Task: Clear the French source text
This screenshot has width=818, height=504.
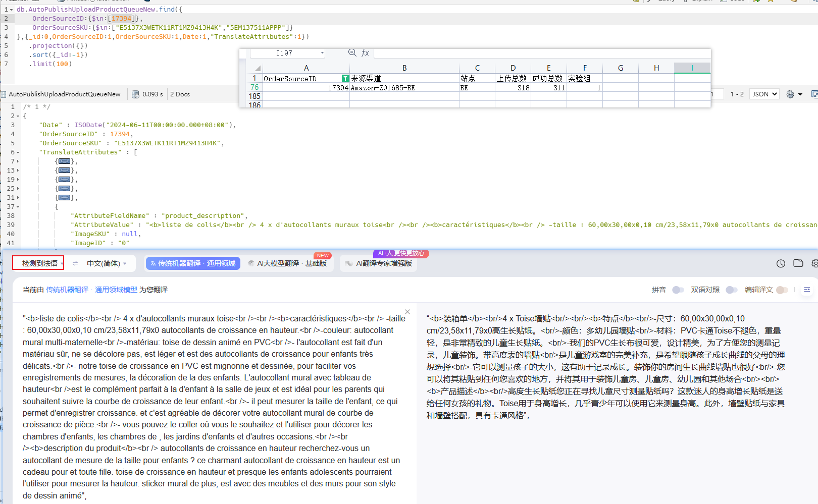Action: click(x=407, y=312)
